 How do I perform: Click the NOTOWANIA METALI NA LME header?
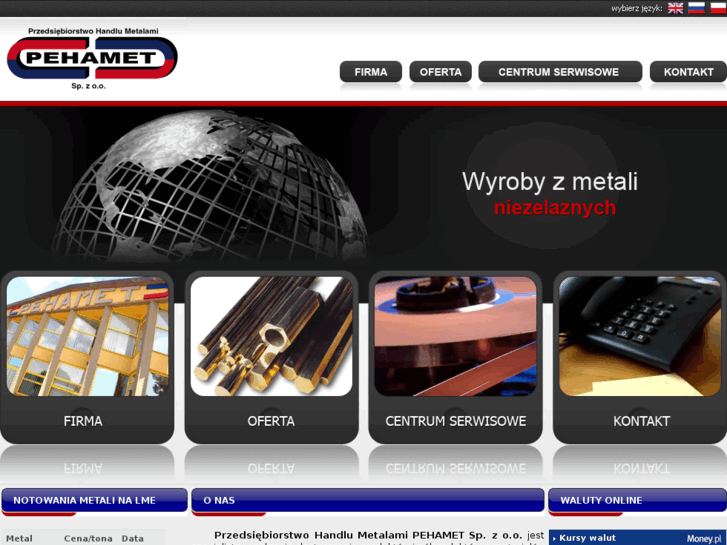coord(95,500)
